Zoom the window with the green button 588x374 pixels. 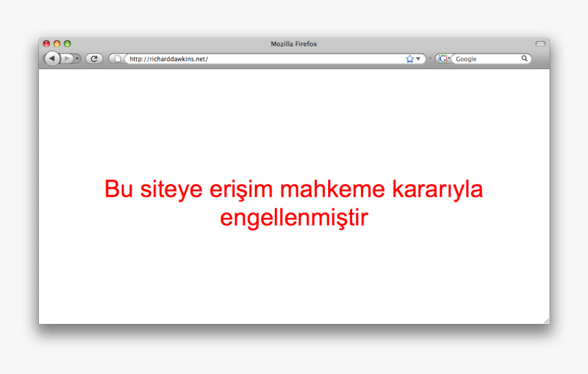68,44
